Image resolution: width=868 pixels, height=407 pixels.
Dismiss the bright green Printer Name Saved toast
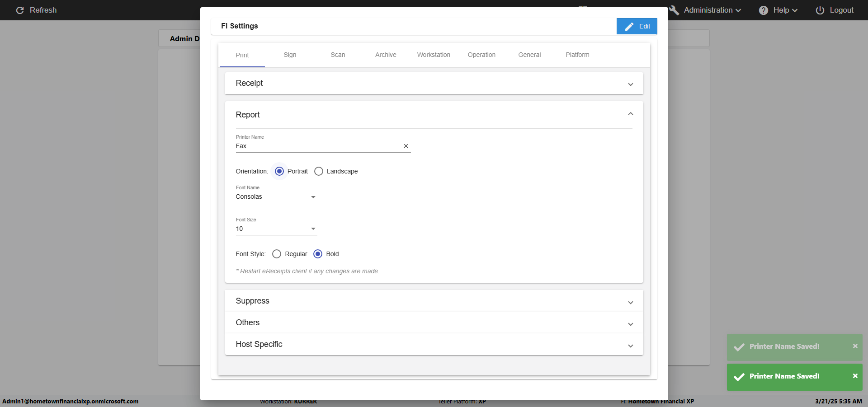855,376
